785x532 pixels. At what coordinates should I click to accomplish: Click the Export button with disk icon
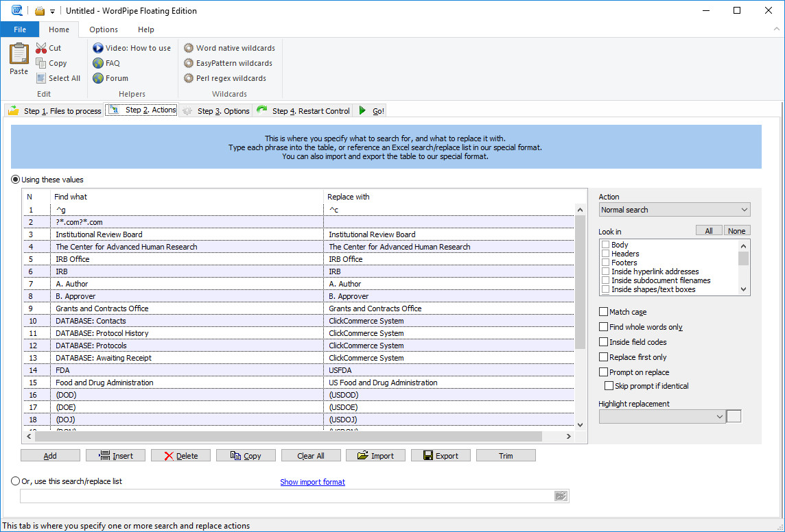click(439, 456)
